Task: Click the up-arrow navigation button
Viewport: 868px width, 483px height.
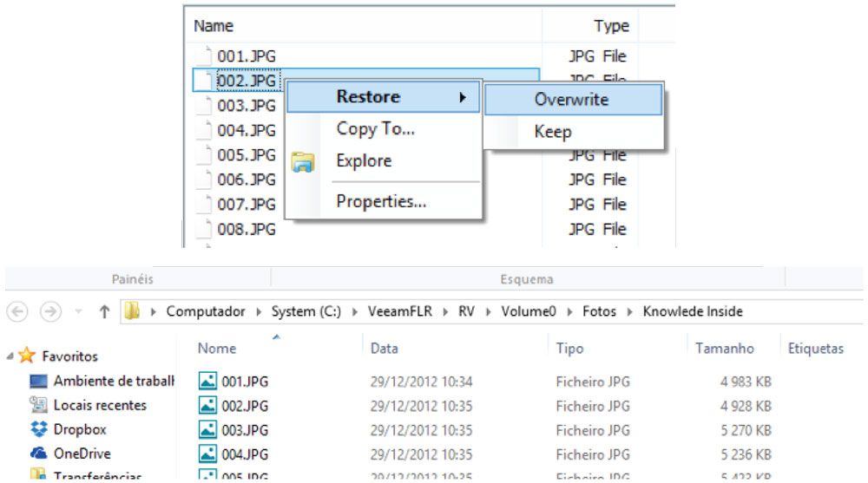Action: (102, 311)
